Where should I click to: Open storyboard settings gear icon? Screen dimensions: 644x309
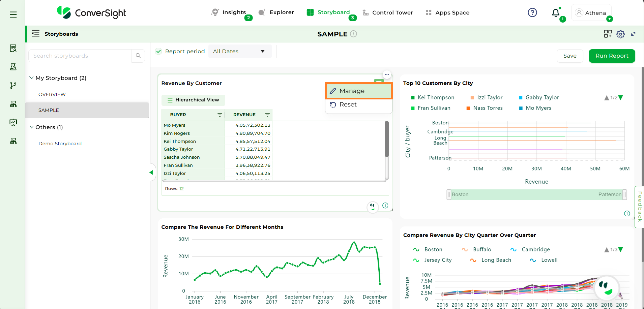620,34
